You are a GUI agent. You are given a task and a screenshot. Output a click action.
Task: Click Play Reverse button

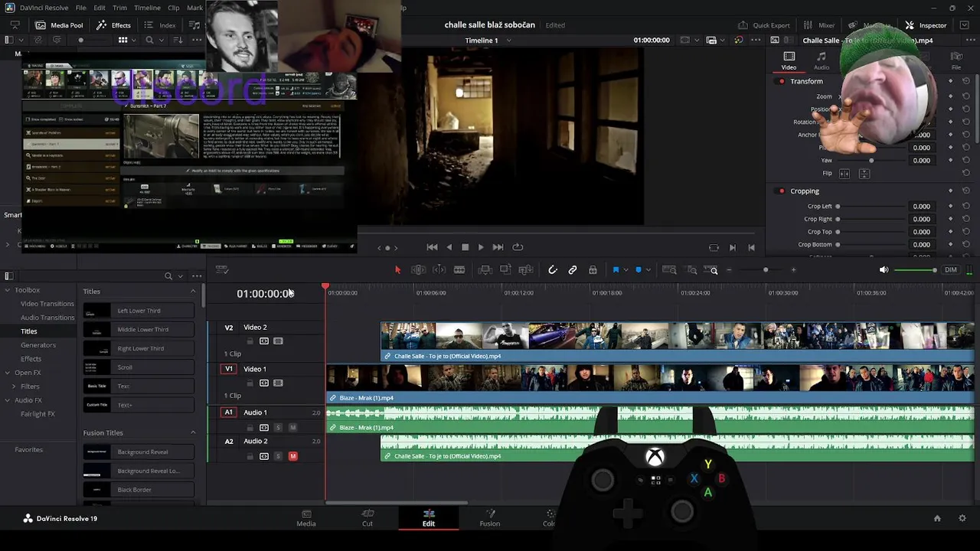pyautogui.click(x=449, y=247)
